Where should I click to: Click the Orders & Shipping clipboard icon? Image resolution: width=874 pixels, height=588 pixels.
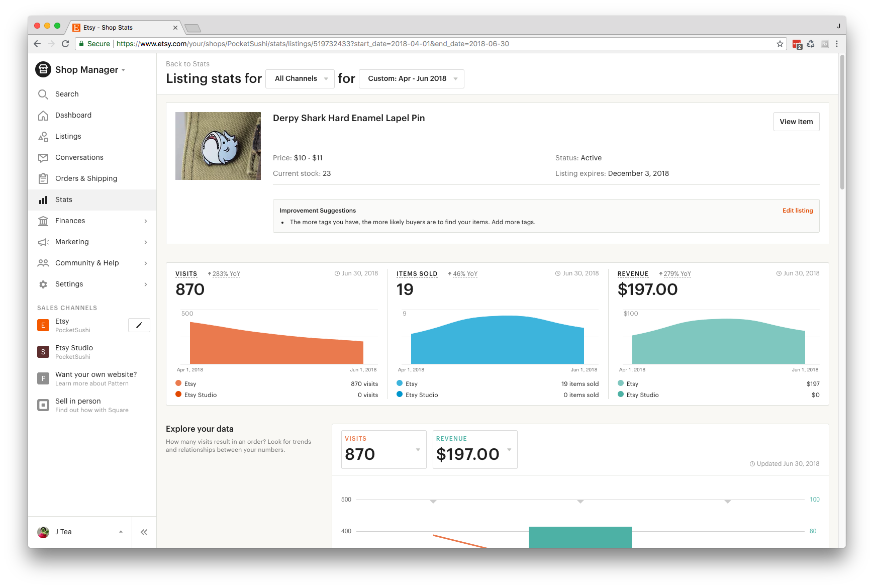coord(43,178)
